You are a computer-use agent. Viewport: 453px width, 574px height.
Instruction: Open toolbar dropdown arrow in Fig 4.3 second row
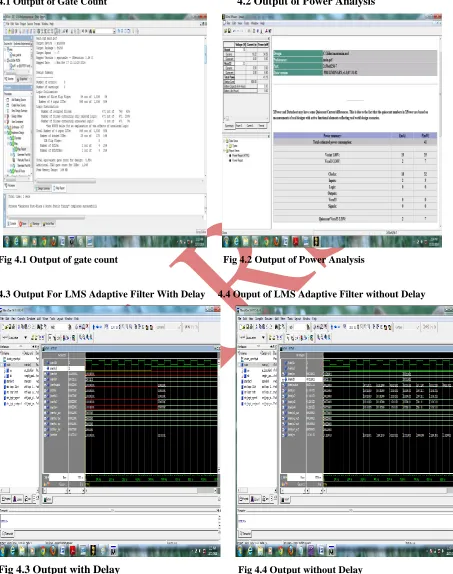25,338
